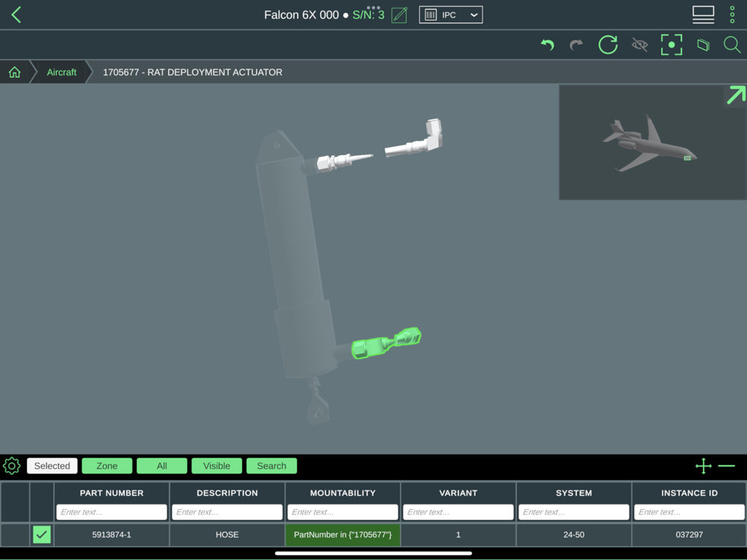Focus the SYSTEM filter field
Viewport: 747px width, 560px height.
click(x=574, y=512)
